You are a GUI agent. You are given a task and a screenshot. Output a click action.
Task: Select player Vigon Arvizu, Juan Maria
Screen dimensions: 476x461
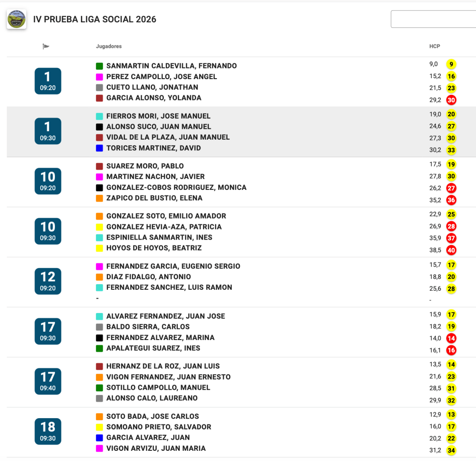pos(156,448)
